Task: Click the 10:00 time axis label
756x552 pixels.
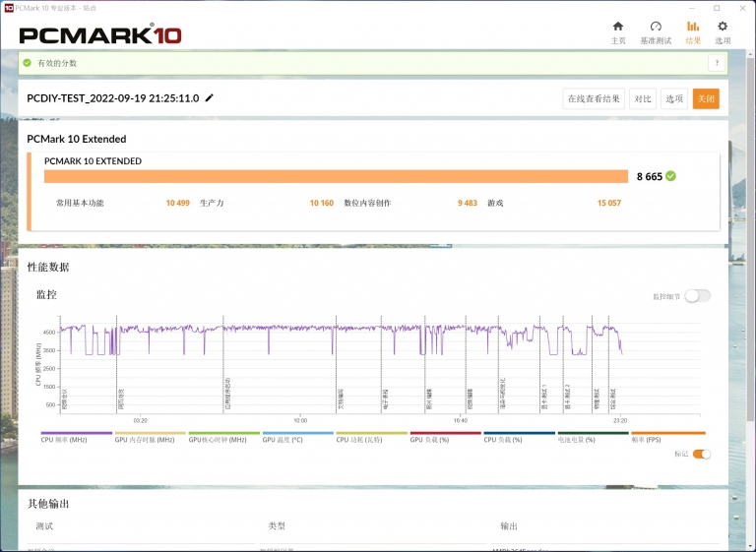Action: pos(300,420)
